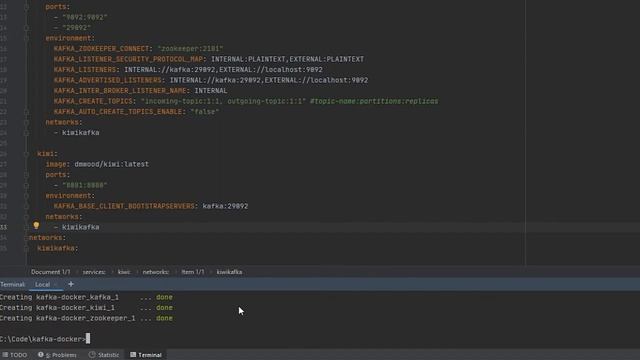Collapse the kafka service 'environment:' block fold marker
Image resolution: width=640 pixels, height=360 pixels.
[x=26, y=38]
